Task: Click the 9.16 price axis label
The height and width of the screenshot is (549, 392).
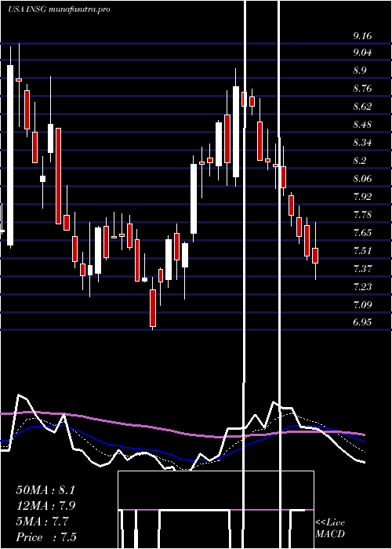Action: 362,36
